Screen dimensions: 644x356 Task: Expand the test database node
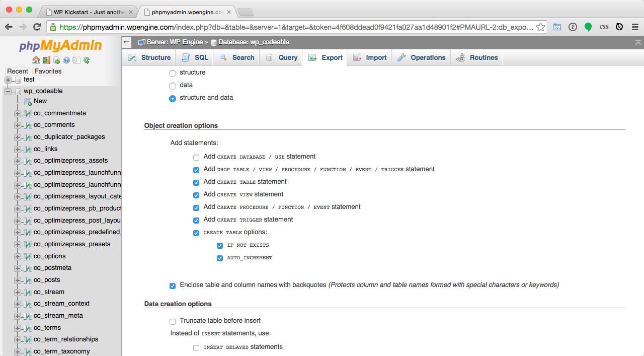click(8, 80)
